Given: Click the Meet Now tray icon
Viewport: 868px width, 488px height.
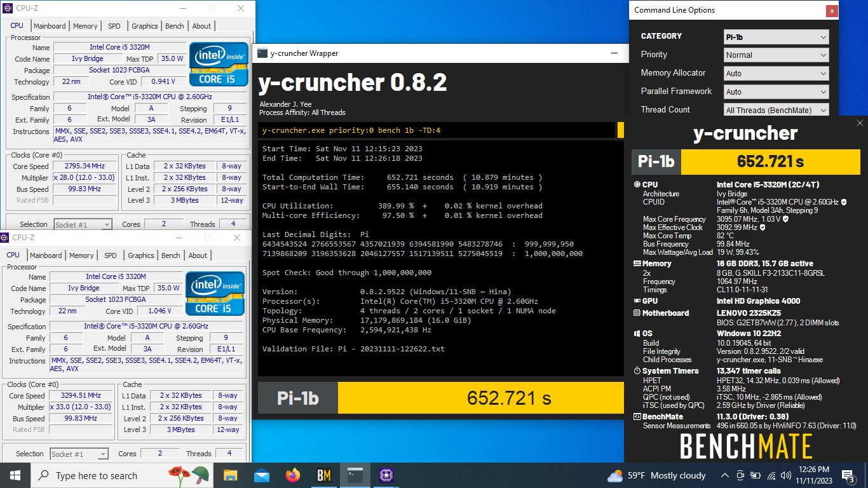Looking at the screenshot, I should (x=740, y=475).
